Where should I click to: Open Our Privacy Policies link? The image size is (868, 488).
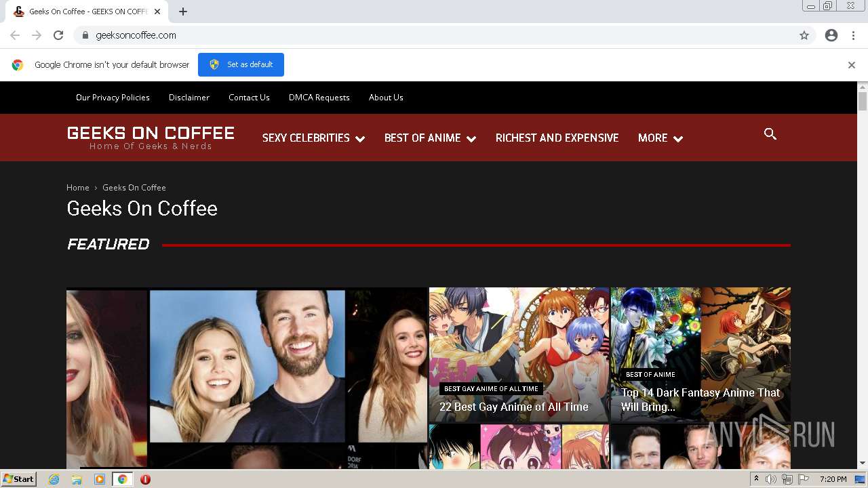click(113, 98)
